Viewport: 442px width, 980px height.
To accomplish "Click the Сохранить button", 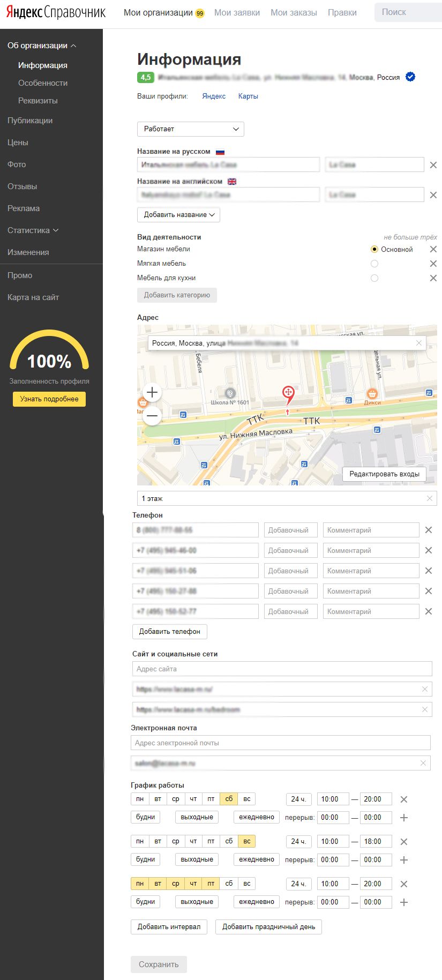I will click(159, 964).
